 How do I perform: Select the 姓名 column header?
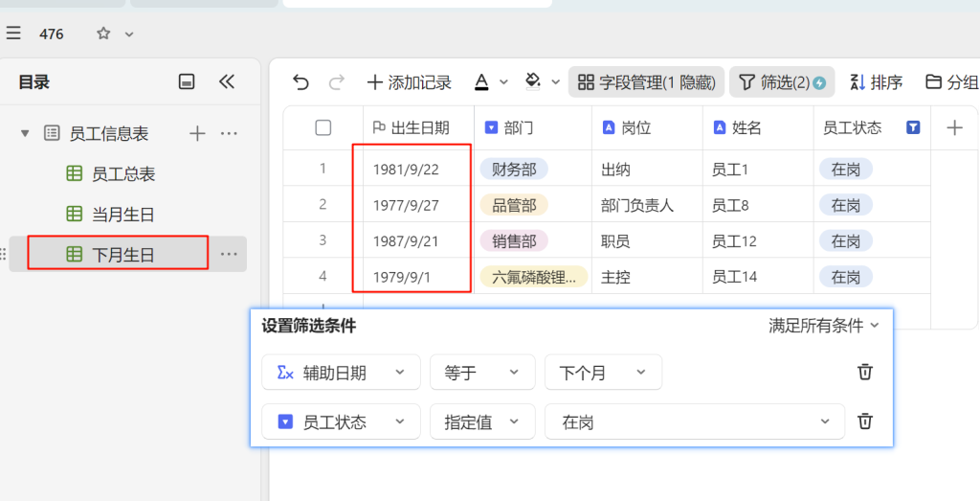[x=758, y=128]
